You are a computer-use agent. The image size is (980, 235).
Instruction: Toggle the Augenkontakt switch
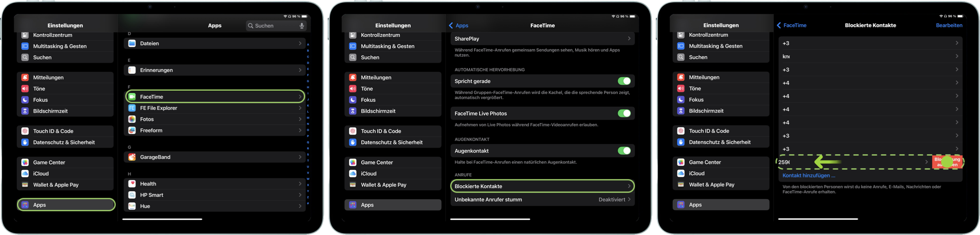tap(624, 151)
